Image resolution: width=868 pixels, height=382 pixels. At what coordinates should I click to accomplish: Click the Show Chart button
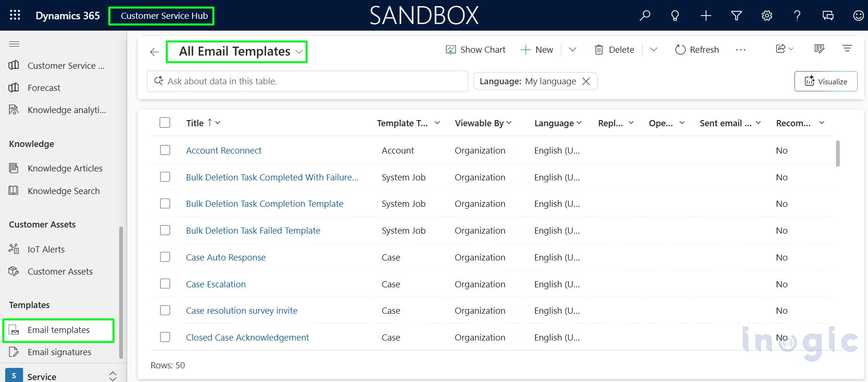point(475,49)
